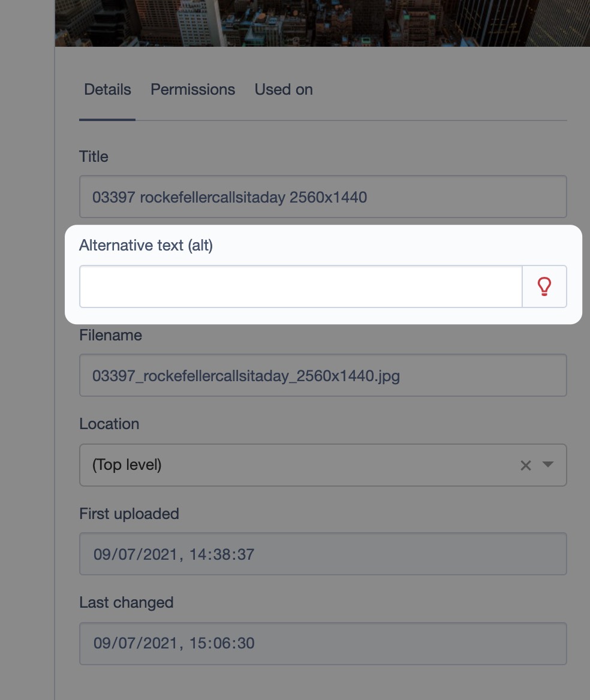
Task: Click the 'Title' field label
Action: 94,157
